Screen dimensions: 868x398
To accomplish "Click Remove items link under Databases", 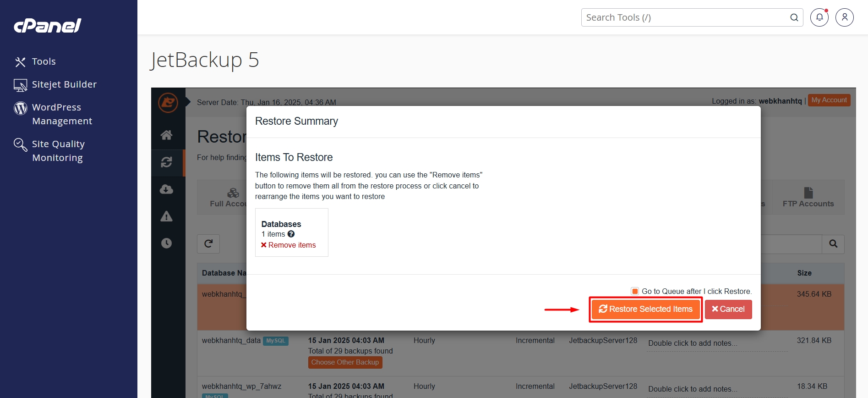I will pos(288,245).
